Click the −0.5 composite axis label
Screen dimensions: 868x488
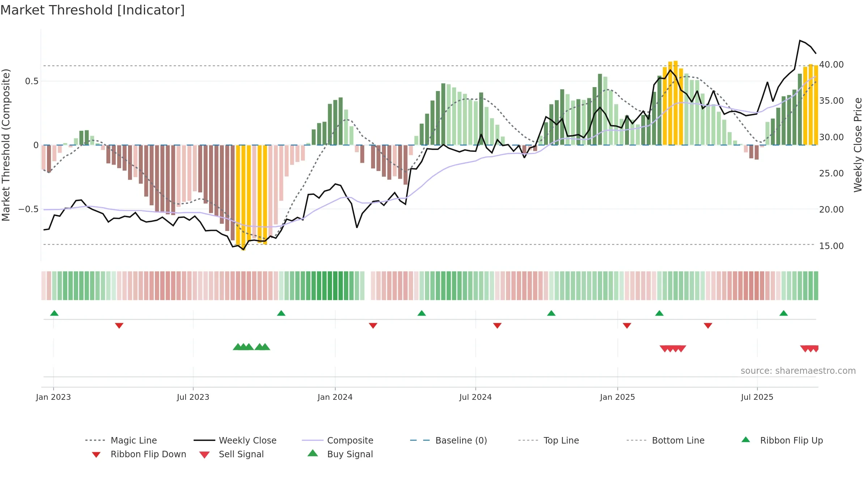(x=29, y=209)
